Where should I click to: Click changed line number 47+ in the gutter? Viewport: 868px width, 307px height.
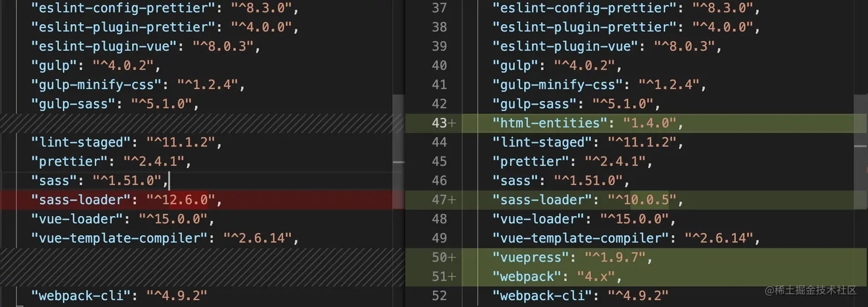pyautogui.click(x=443, y=200)
